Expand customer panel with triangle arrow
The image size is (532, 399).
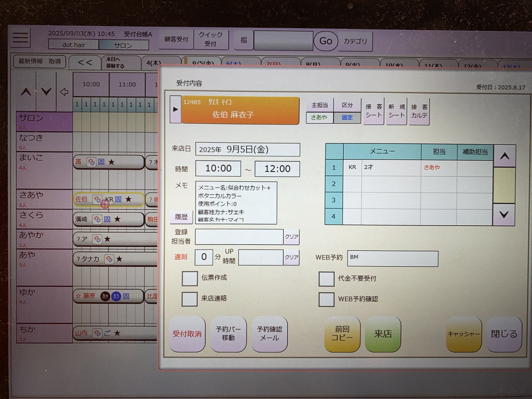pos(175,109)
